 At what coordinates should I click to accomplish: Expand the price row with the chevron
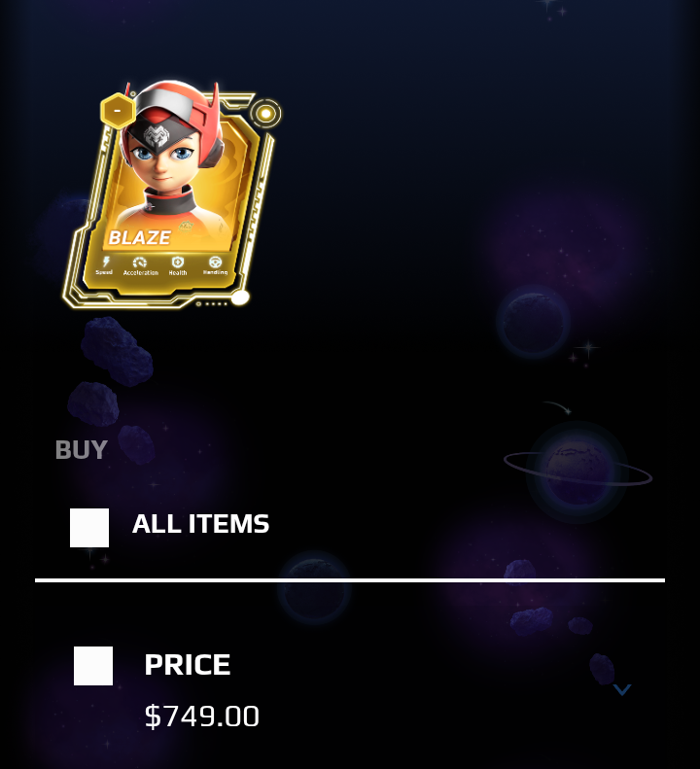[622, 689]
